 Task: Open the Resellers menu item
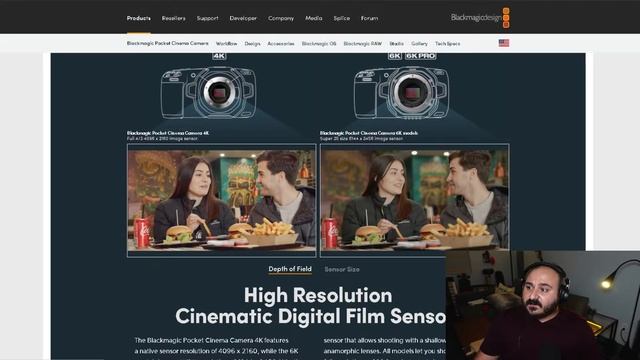(173, 18)
